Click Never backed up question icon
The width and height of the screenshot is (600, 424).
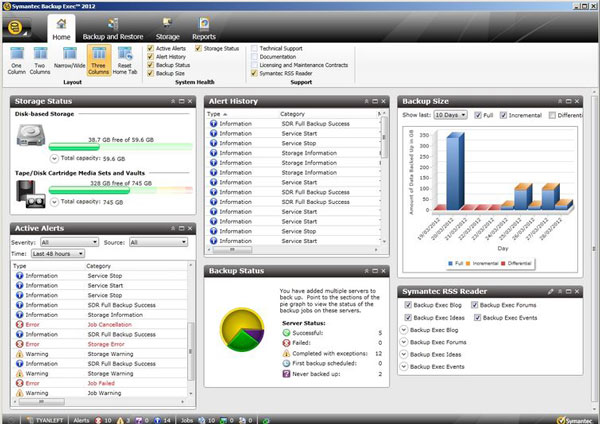[x=286, y=374]
